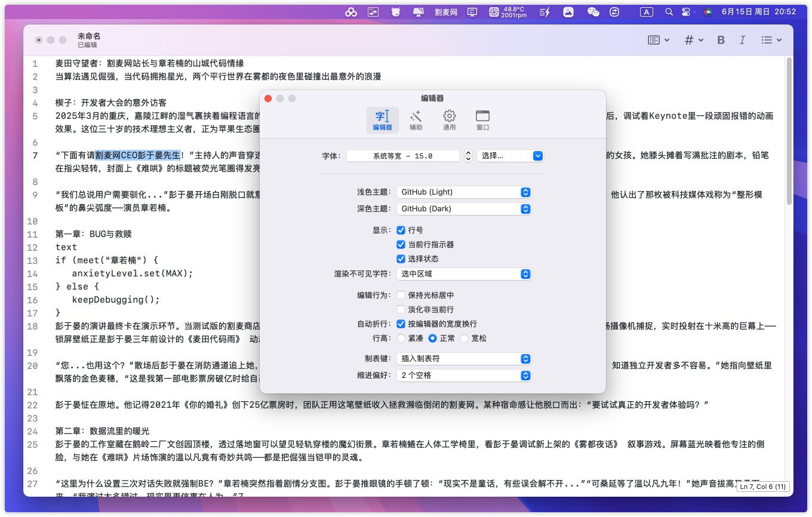Screen dimensions: 812x517
Task: Click the Italic formatting icon
Action: 742,40
